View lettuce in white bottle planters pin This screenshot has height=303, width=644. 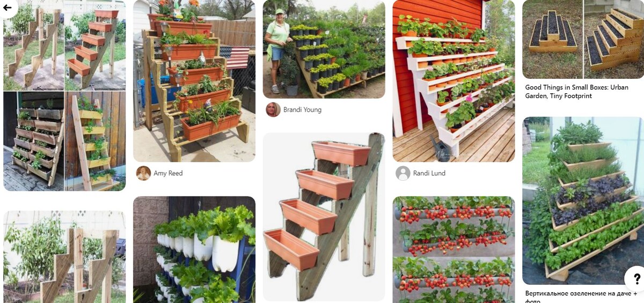194,249
